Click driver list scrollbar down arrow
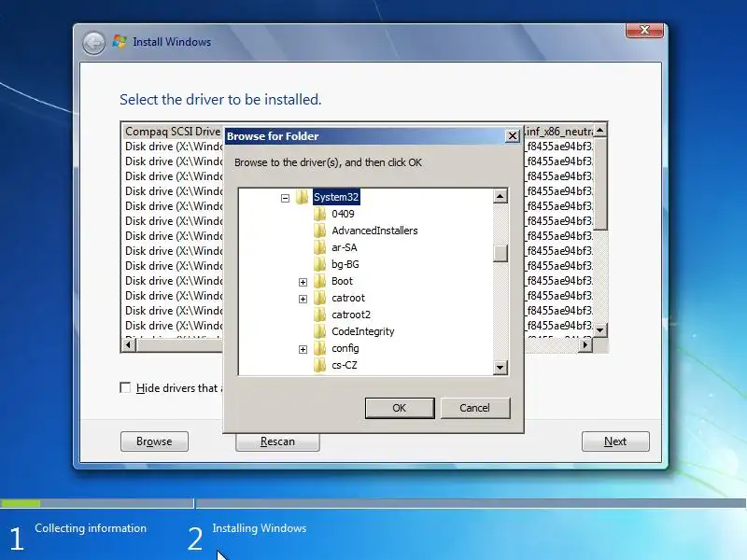Image resolution: width=747 pixels, height=560 pixels. 600,330
